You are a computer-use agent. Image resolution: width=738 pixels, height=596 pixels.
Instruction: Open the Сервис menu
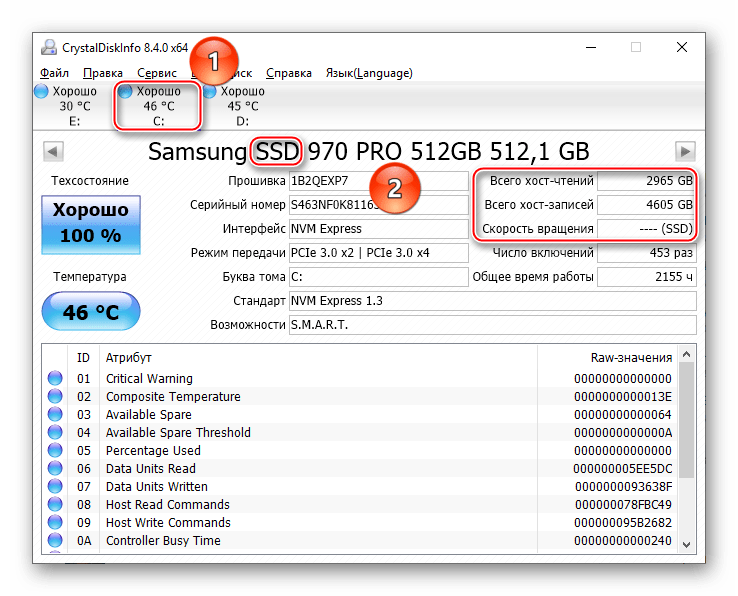[157, 73]
